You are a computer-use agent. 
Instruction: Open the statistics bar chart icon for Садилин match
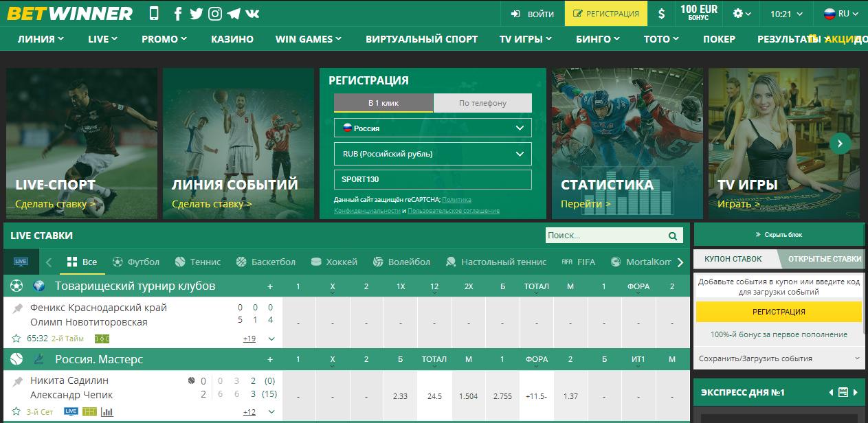tap(107, 411)
